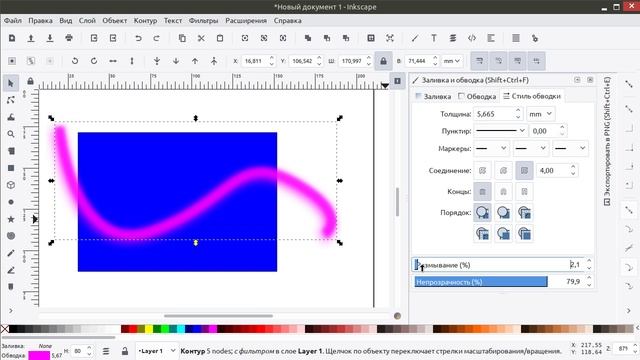
Task: Select first paint order option
Action: tap(482, 213)
